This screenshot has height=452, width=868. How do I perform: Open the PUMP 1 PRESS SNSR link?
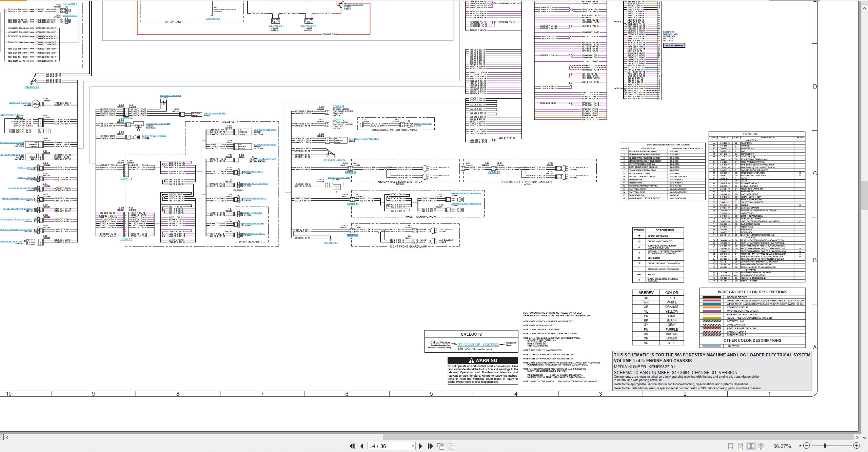click(265, 130)
